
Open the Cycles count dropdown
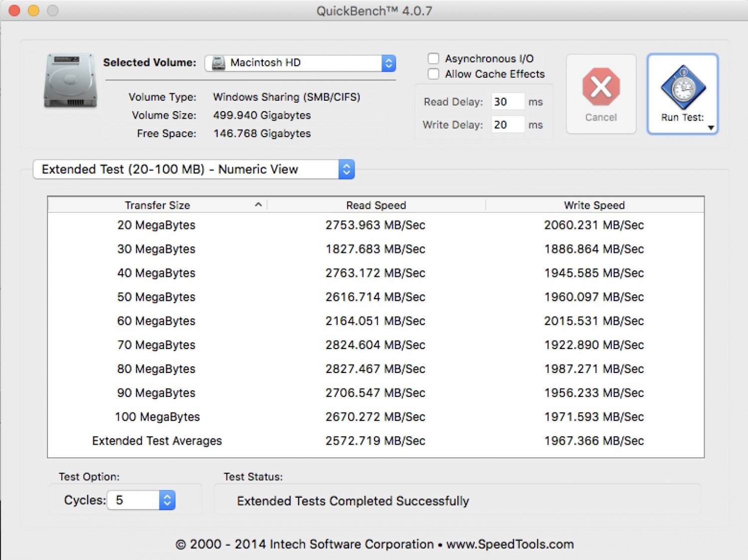click(x=141, y=500)
